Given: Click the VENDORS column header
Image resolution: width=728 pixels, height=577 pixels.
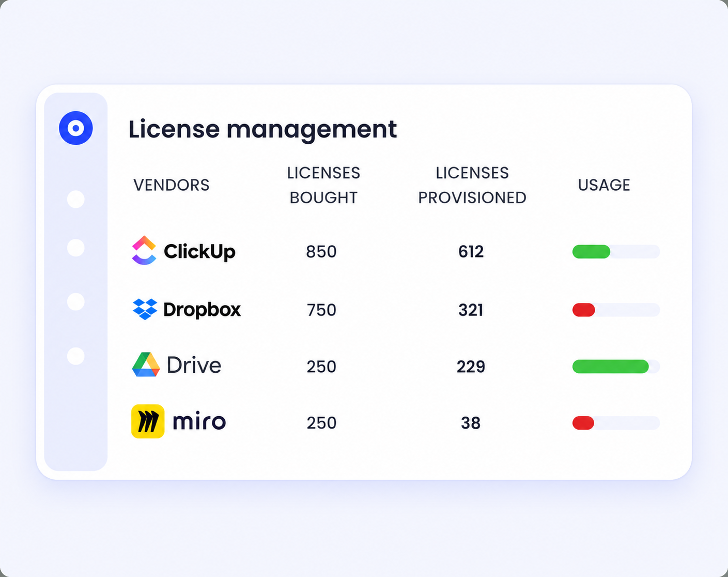Looking at the screenshot, I should (172, 185).
